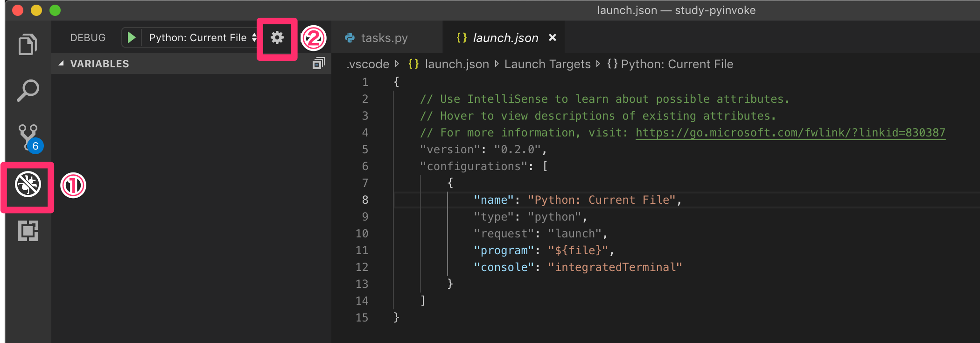Image resolution: width=980 pixels, height=343 pixels.
Task: Collapse all in the Variables section
Action: 318,64
